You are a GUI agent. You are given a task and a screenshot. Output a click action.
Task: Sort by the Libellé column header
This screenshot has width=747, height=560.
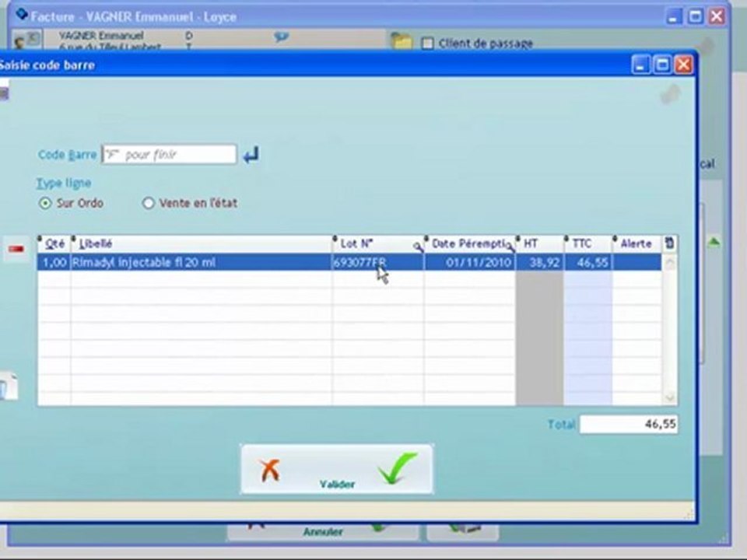(x=202, y=243)
